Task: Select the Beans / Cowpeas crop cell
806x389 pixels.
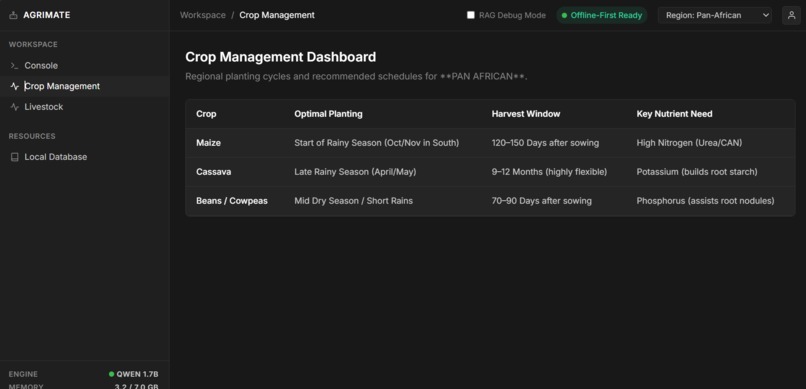Action: click(x=232, y=201)
